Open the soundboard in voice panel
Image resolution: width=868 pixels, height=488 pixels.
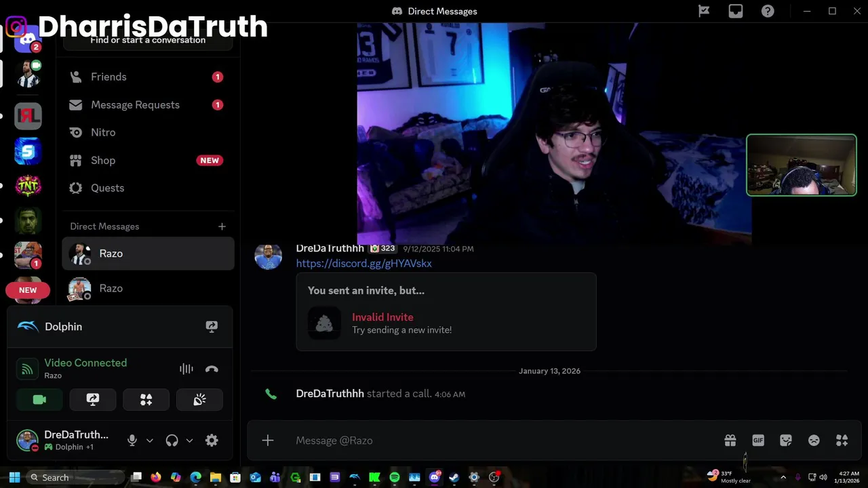point(199,400)
